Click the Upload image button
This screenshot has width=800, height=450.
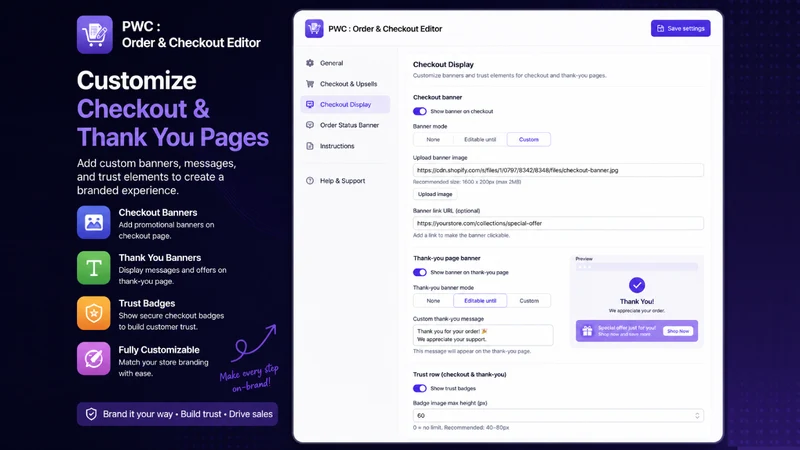[x=435, y=194]
